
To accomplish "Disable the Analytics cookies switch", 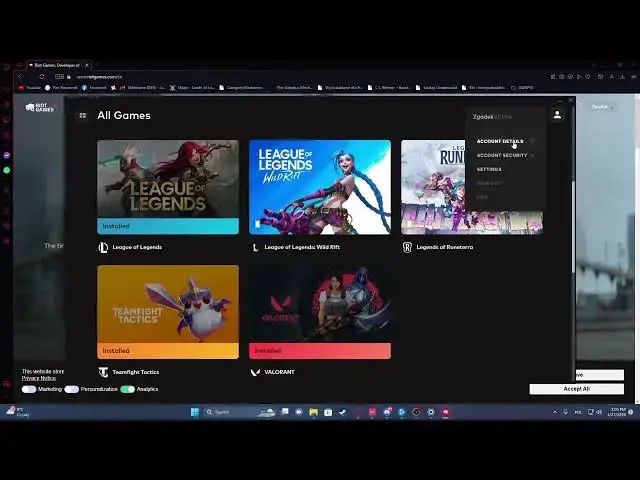I will coord(127,389).
